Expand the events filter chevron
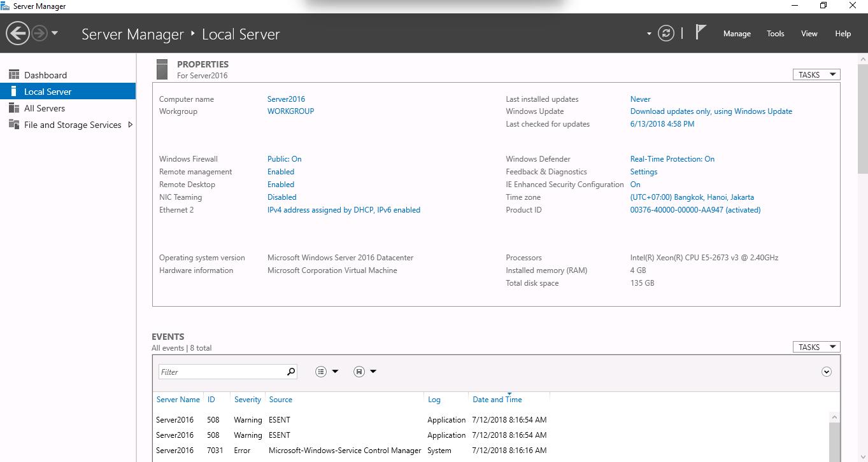 pyautogui.click(x=826, y=372)
